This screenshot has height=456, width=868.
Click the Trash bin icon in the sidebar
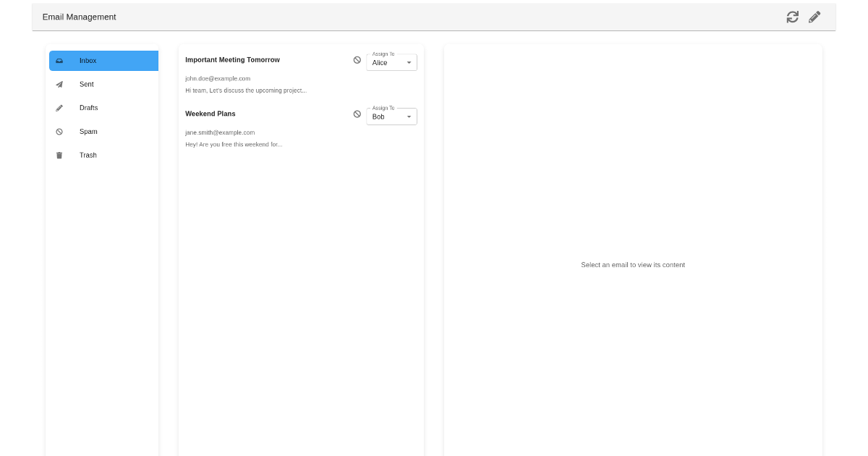pos(59,155)
